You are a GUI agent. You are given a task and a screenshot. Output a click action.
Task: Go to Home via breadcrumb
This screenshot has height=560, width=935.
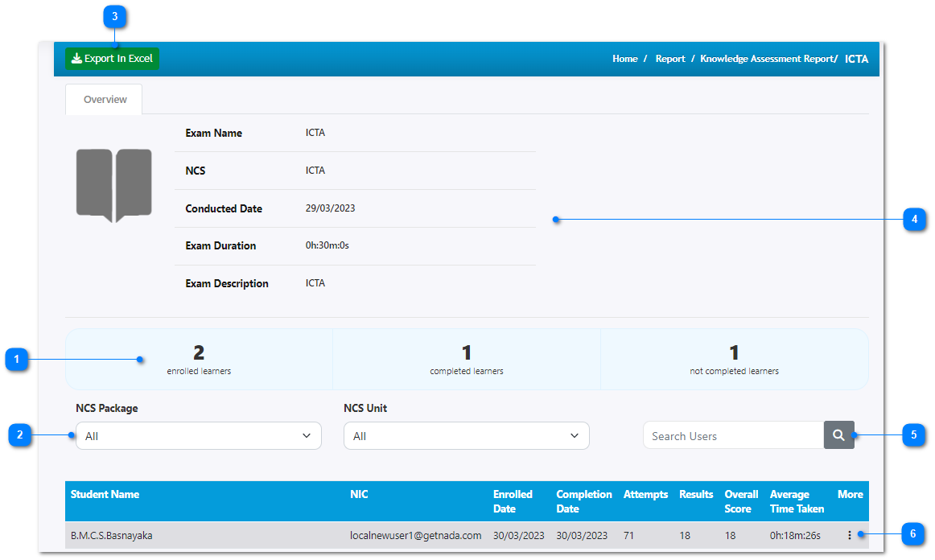(x=624, y=59)
